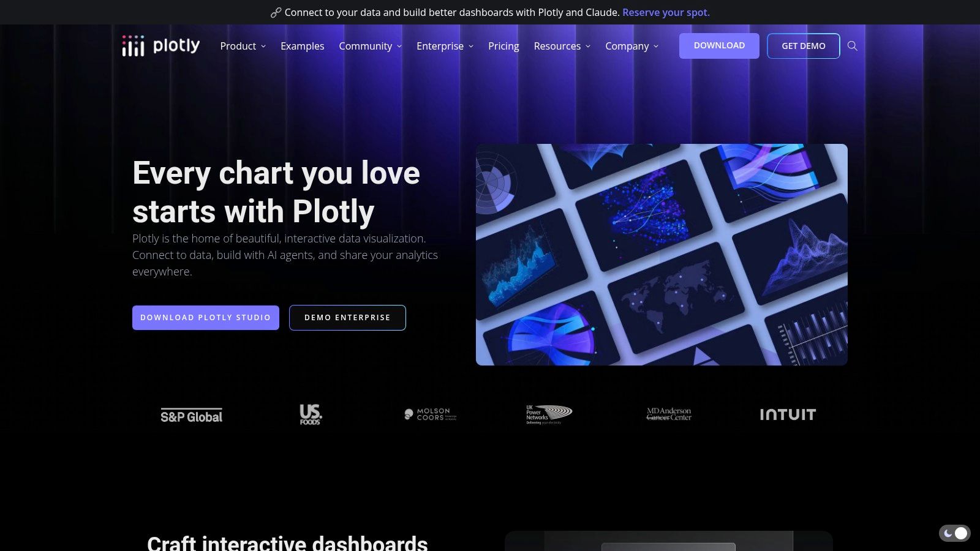Click the Molson Coors logo

pos(431,414)
